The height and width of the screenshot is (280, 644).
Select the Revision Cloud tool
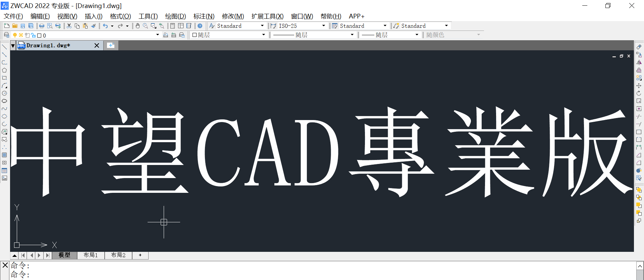click(x=4, y=101)
